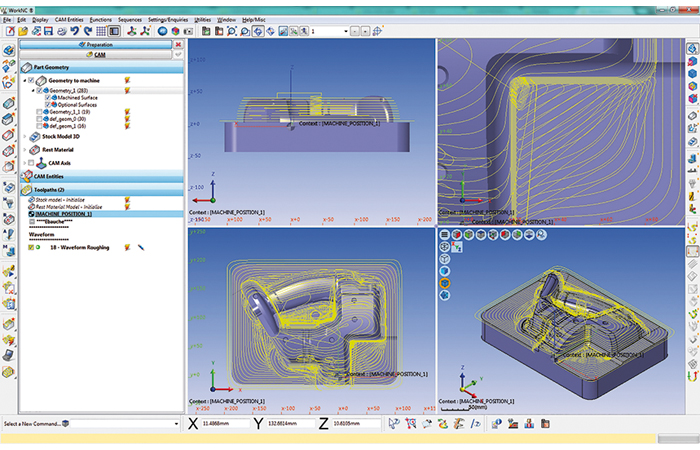The width and height of the screenshot is (700, 450).
Task: Click the Save floppy disk icon
Action: point(48,31)
